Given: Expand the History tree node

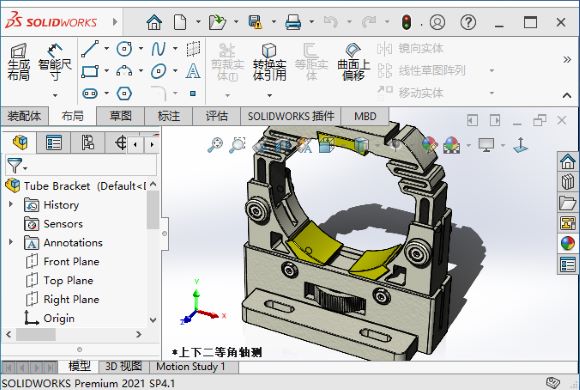Looking at the screenshot, I should pyautogui.click(x=11, y=204).
